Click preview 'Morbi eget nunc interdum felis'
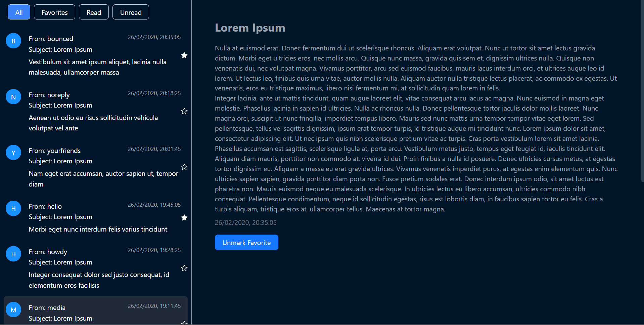The width and height of the screenshot is (644, 325). tap(98, 229)
